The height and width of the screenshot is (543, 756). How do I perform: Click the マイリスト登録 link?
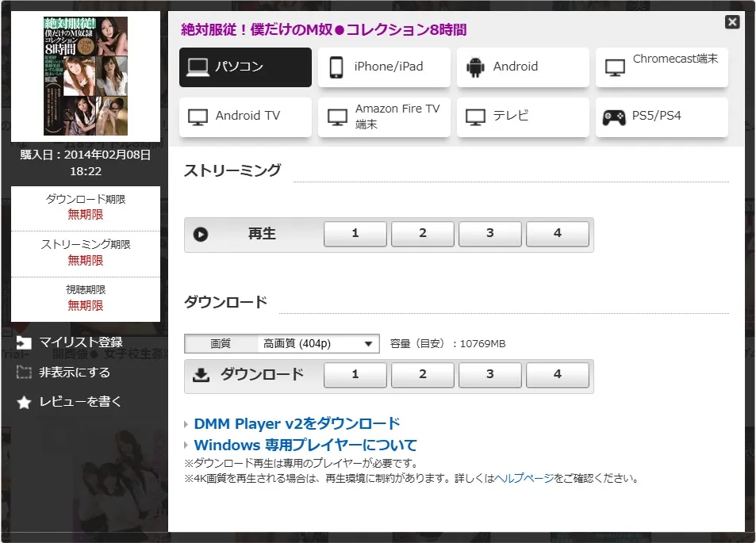click(x=81, y=342)
